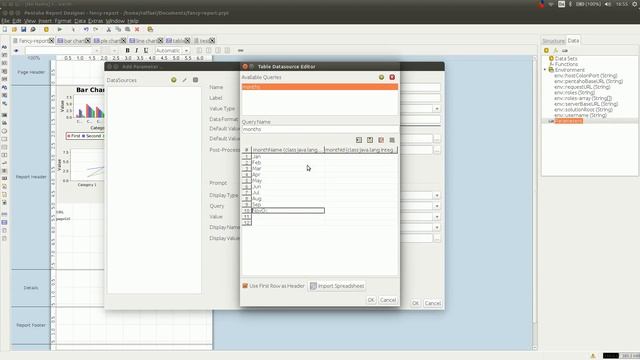Click the system gear icon at top right
640x360 pixels.
coord(635,4)
